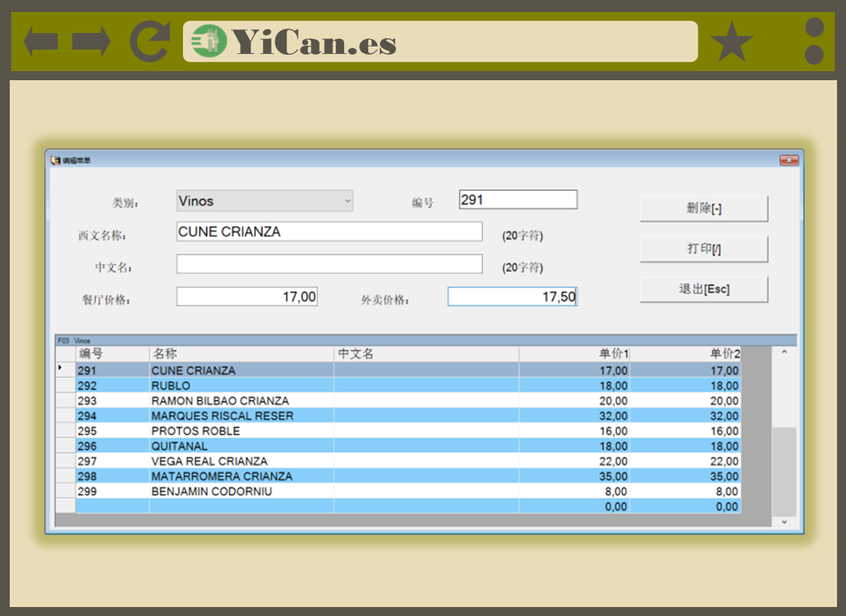Click the 删除[-] delete button
This screenshot has width=846, height=616.
(703, 208)
